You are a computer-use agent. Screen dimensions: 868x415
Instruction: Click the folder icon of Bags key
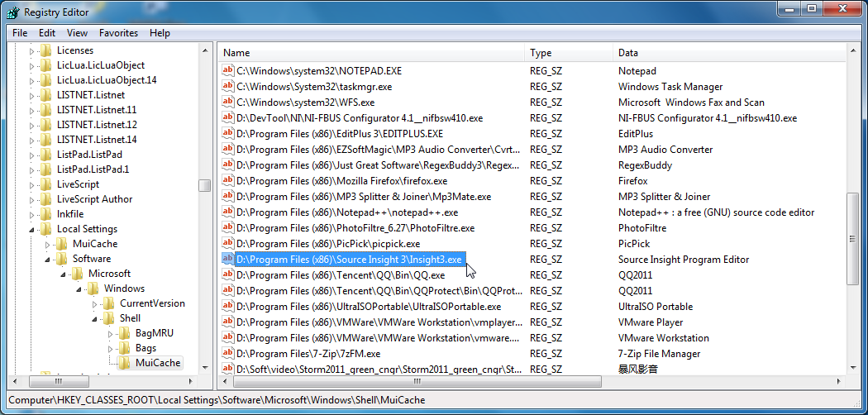[125, 348]
